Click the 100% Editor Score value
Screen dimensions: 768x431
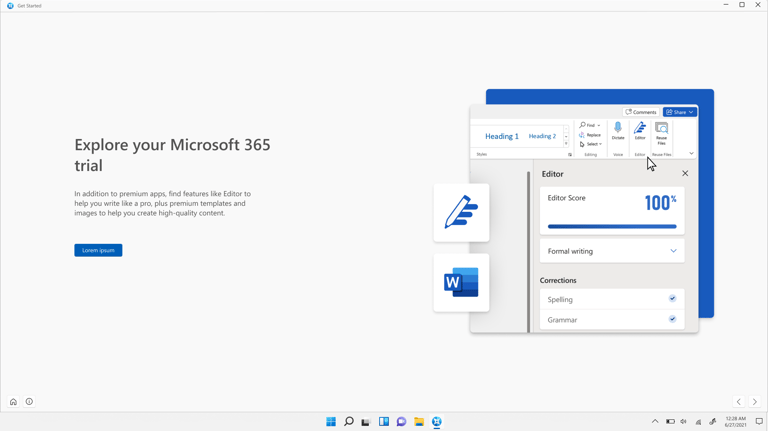pos(660,202)
